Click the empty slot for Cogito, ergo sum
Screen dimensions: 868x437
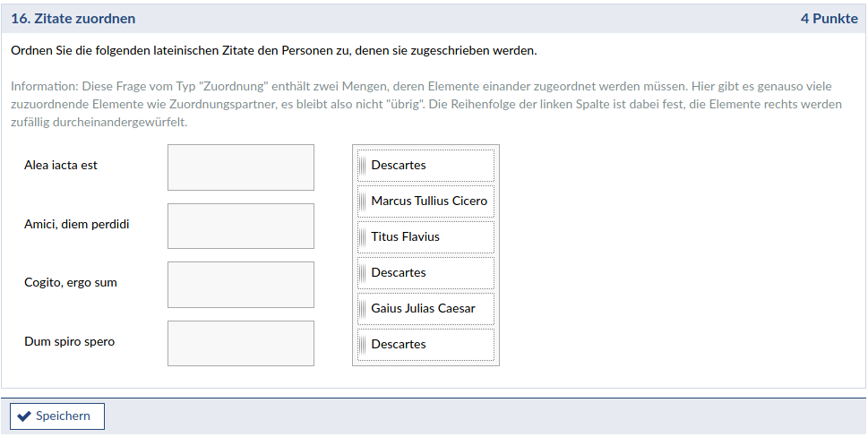coord(240,285)
